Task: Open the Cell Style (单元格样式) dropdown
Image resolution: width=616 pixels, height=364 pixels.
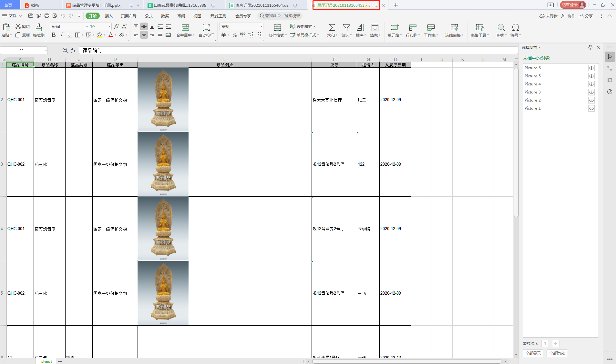Action: tap(305, 35)
